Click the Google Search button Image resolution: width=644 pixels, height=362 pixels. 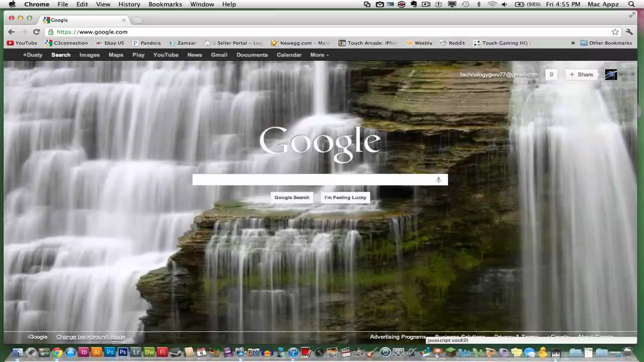click(x=292, y=198)
